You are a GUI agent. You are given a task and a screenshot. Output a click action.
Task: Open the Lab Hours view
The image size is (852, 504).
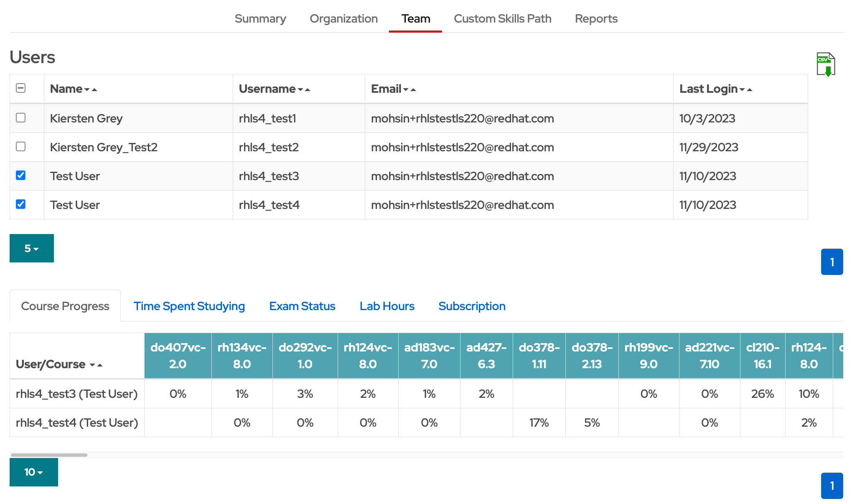(387, 306)
